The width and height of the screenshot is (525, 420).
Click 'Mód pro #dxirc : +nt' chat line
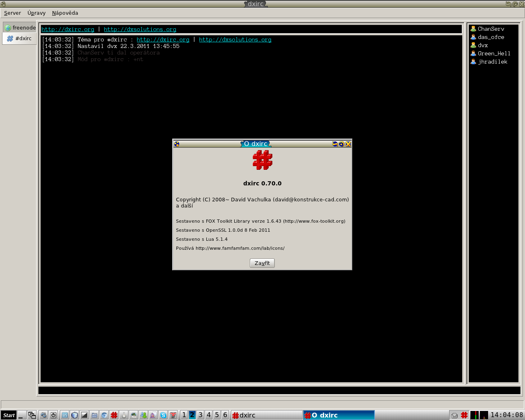click(110, 59)
